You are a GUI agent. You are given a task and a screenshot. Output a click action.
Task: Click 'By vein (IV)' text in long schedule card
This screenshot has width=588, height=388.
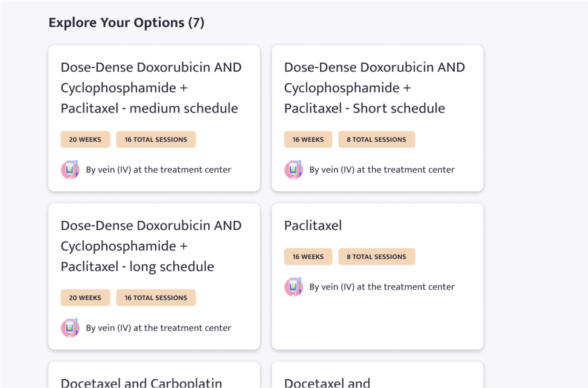click(x=158, y=328)
